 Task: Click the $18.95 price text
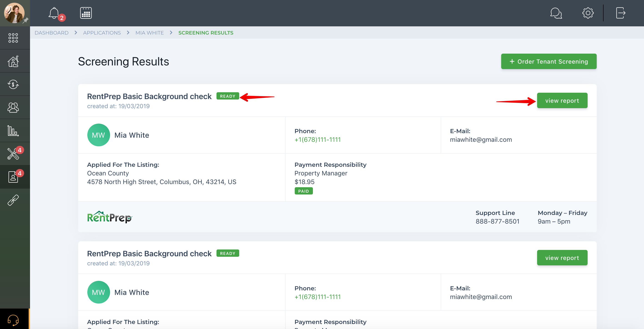(304, 182)
